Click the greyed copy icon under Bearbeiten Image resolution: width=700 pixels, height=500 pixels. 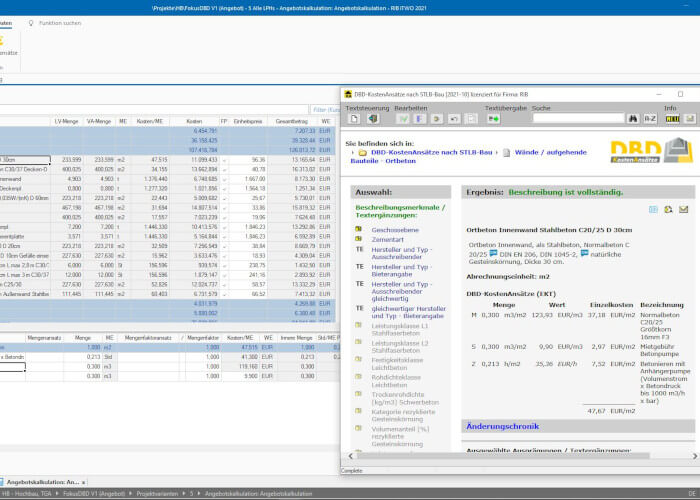pos(471,119)
